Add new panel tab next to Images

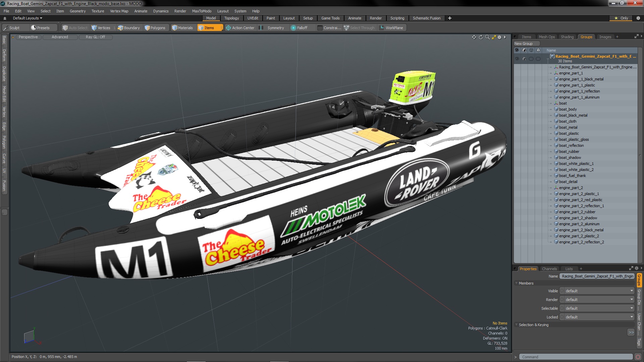coord(617,37)
